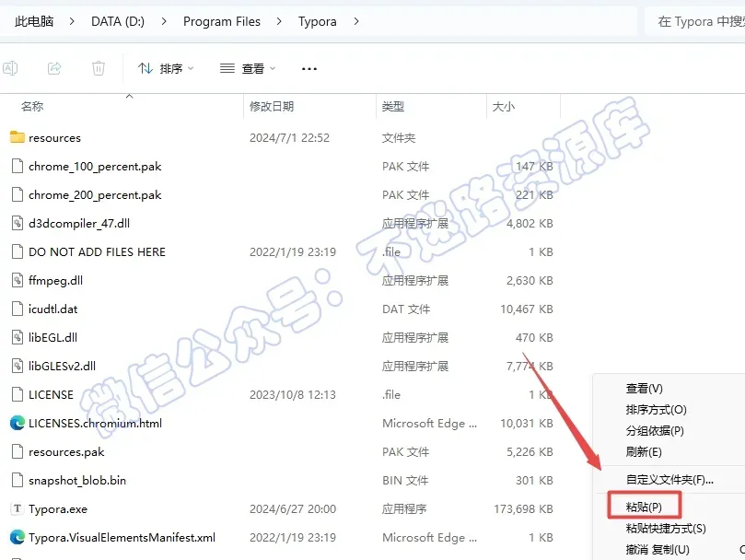Choose 粘贴快捷方式(S) in context menu
The height and width of the screenshot is (560, 745).
[666, 528]
